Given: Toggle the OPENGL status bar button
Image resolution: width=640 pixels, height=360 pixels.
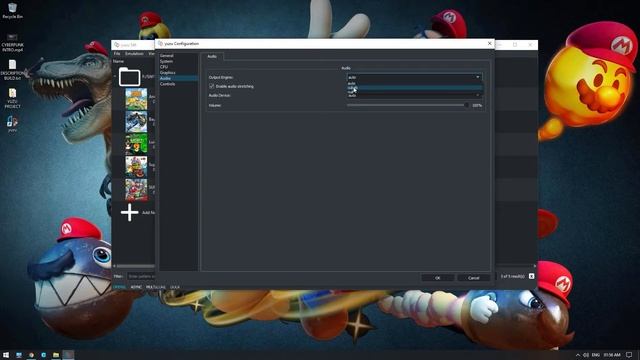Looking at the screenshot, I should coord(120,287).
